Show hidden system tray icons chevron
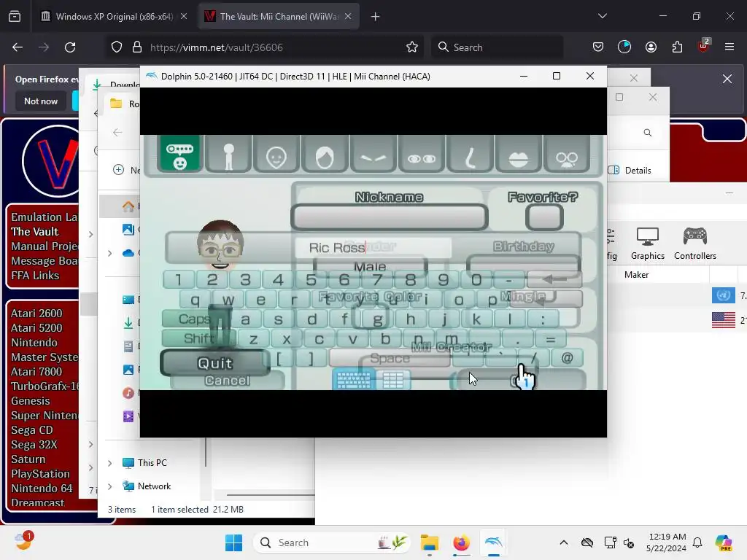 click(x=564, y=542)
